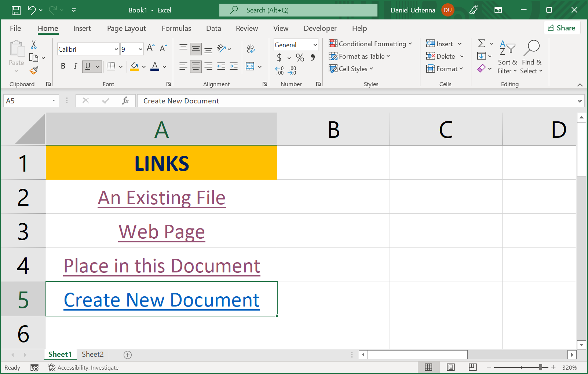Switch to the Formulas tab
The image size is (588, 374).
(x=176, y=28)
